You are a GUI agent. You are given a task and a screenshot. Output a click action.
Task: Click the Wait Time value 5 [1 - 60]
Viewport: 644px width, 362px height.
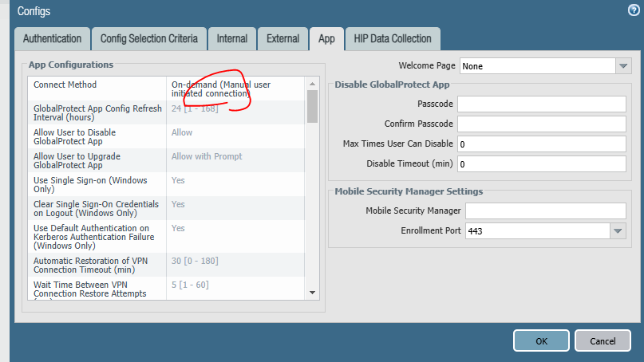click(x=190, y=285)
